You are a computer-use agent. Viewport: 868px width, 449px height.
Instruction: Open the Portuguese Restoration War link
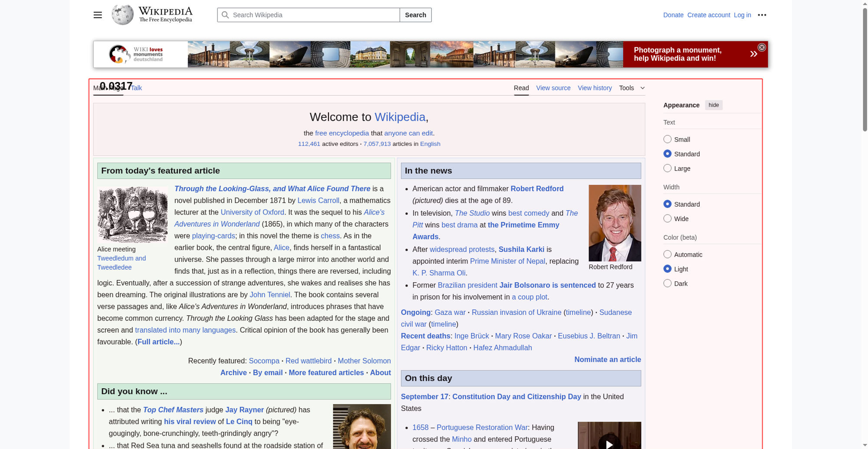(x=482, y=428)
